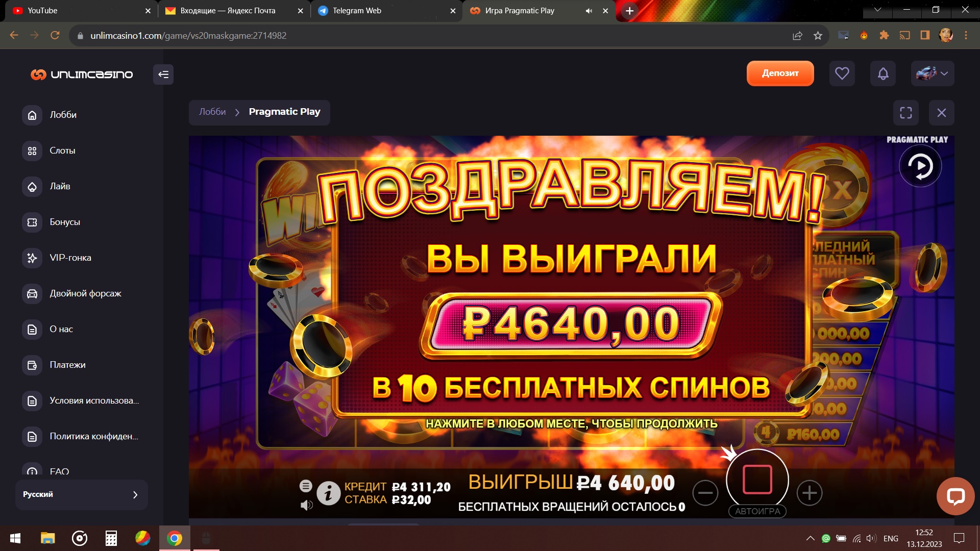The width and height of the screenshot is (980, 551).
Task: Open live chat support bubble
Action: tap(955, 496)
